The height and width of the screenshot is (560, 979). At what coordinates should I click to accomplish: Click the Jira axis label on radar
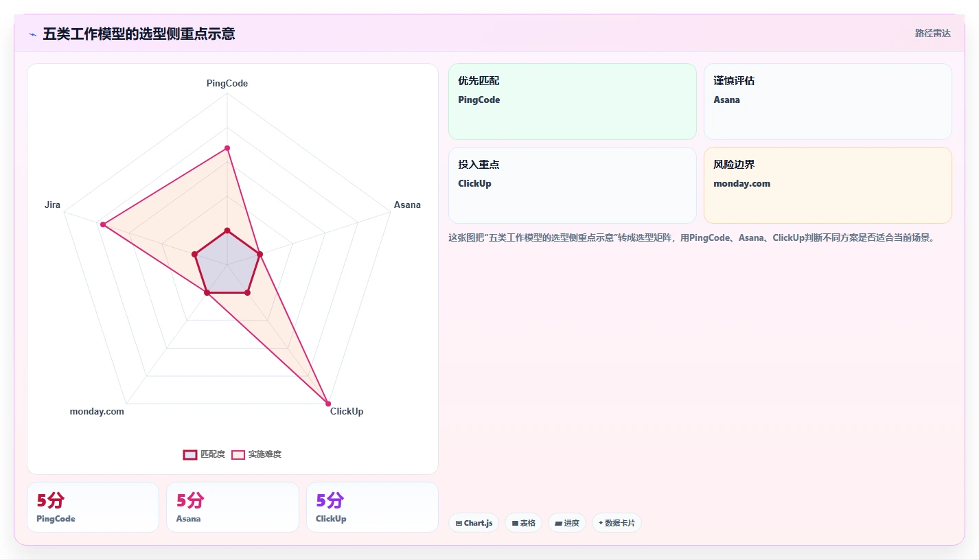[52, 205]
